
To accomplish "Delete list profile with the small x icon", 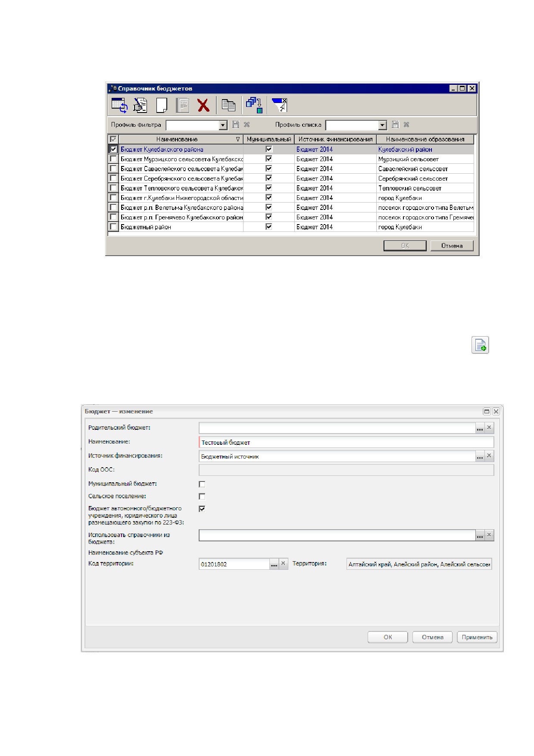I will pos(406,125).
